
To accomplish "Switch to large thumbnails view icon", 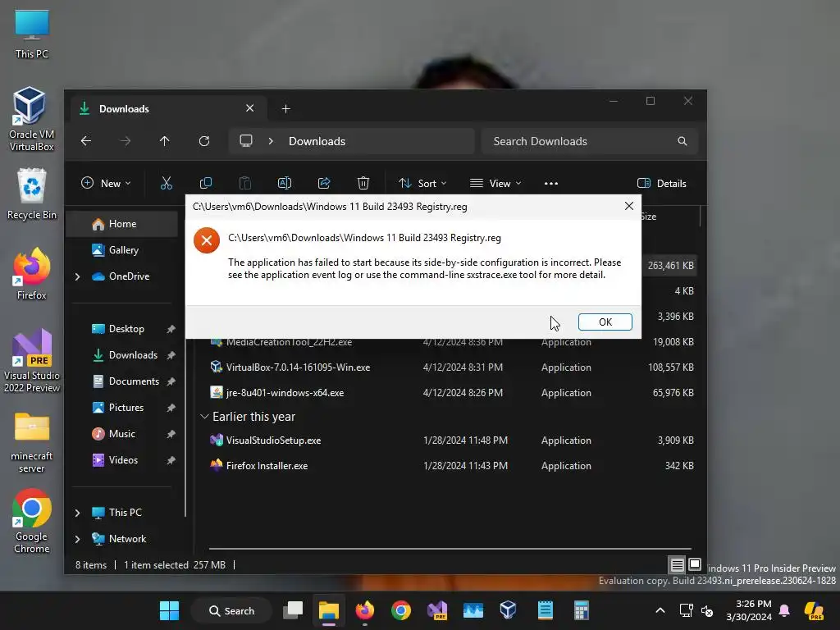I will (x=695, y=564).
